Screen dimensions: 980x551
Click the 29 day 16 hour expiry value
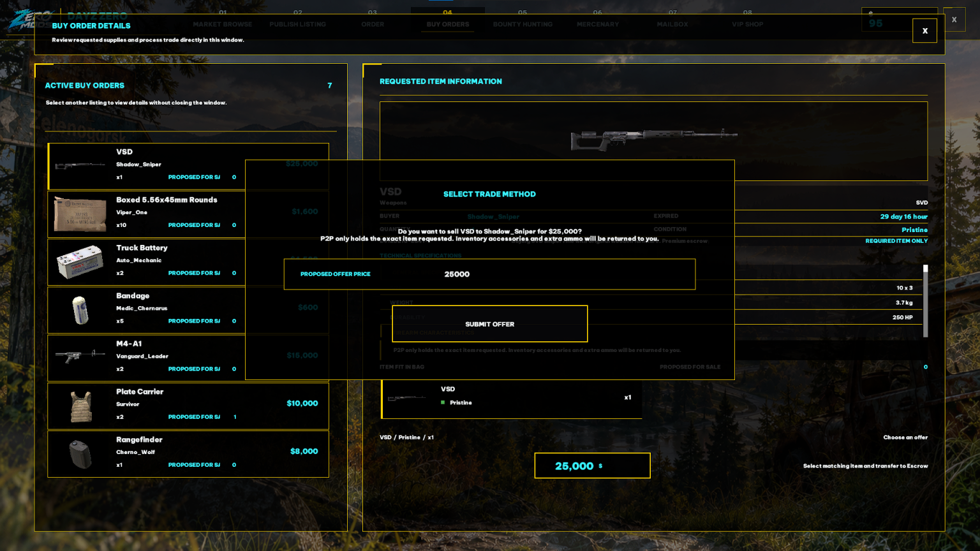click(903, 217)
